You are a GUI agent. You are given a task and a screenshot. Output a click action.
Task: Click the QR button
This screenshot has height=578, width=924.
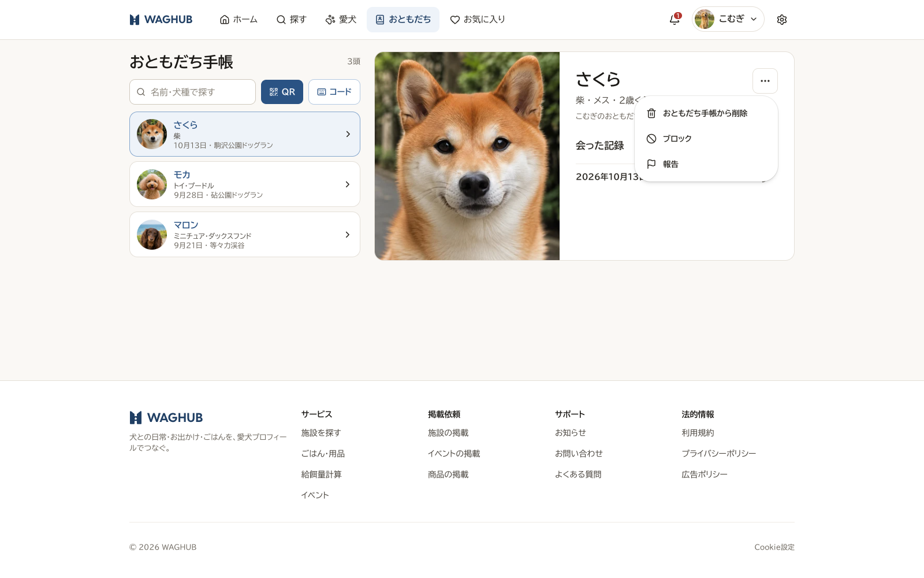282,92
